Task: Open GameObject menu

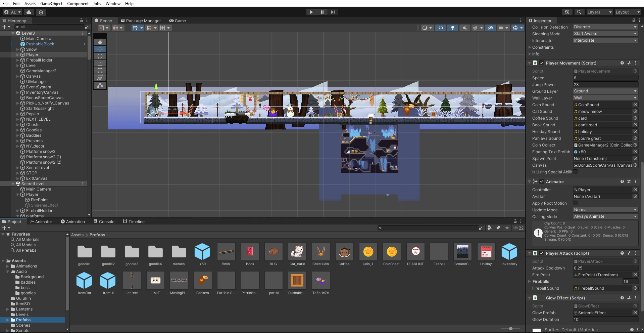Action: 51,4
